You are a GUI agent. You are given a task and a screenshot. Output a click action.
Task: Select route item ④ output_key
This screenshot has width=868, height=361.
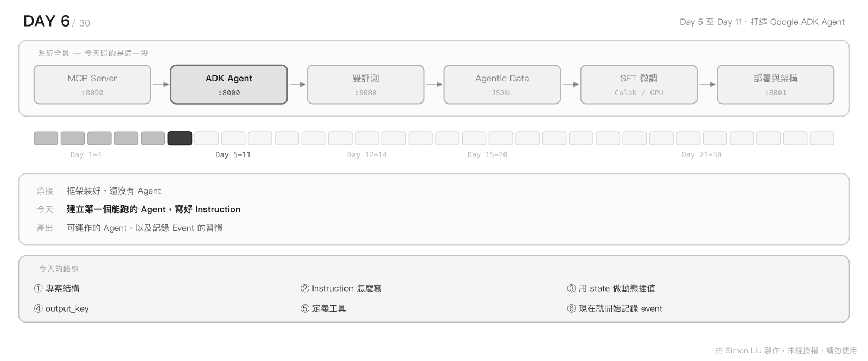[61, 308]
